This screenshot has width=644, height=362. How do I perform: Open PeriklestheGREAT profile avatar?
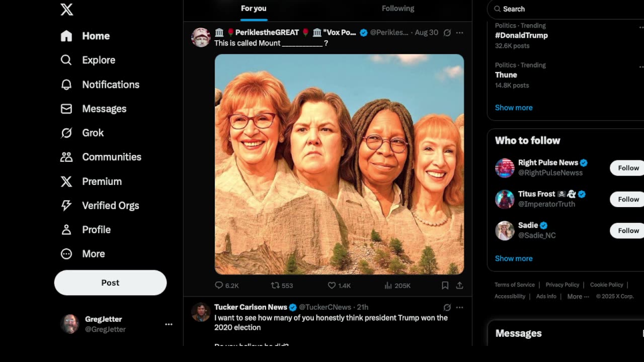coord(201,38)
